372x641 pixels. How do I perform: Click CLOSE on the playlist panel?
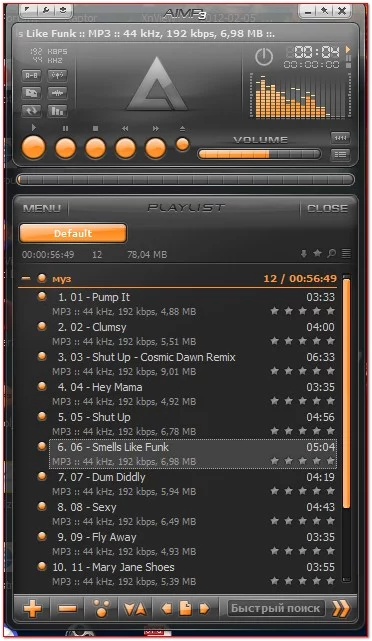tap(327, 208)
